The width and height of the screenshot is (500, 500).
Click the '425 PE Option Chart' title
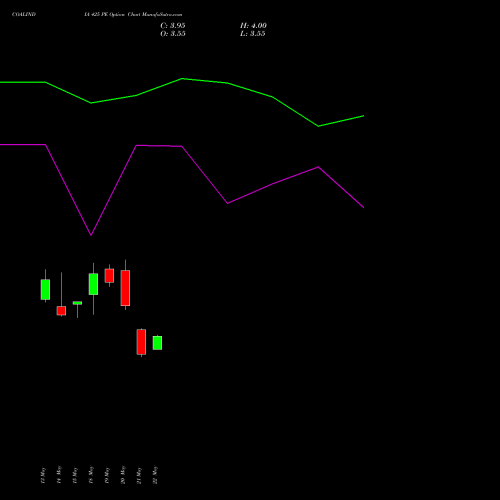click(133, 15)
